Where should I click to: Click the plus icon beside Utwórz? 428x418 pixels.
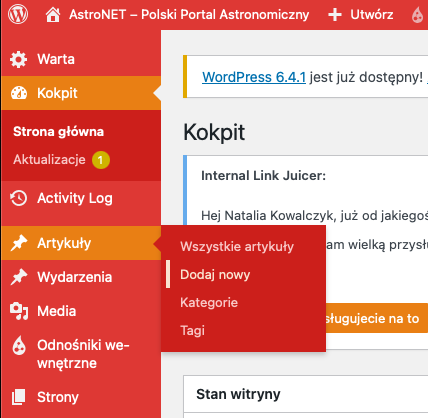335,15
